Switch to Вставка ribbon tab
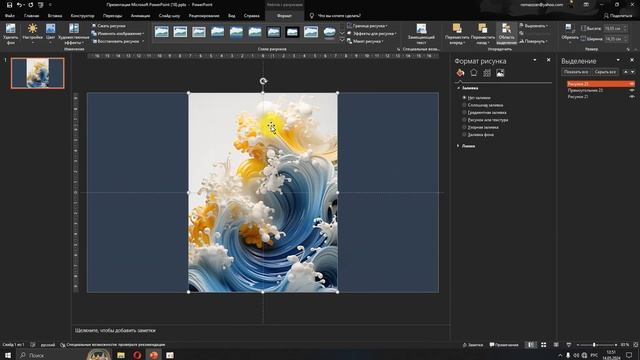This screenshot has width=640, height=360. pos(55,16)
